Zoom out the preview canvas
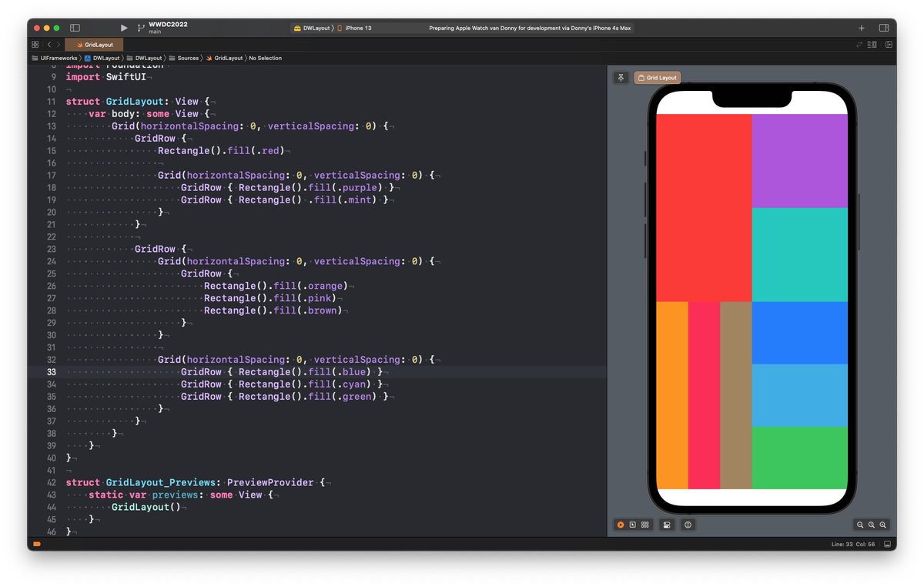Image resolution: width=924 pixels, height=587 pixels. click(x=860, y=525)
